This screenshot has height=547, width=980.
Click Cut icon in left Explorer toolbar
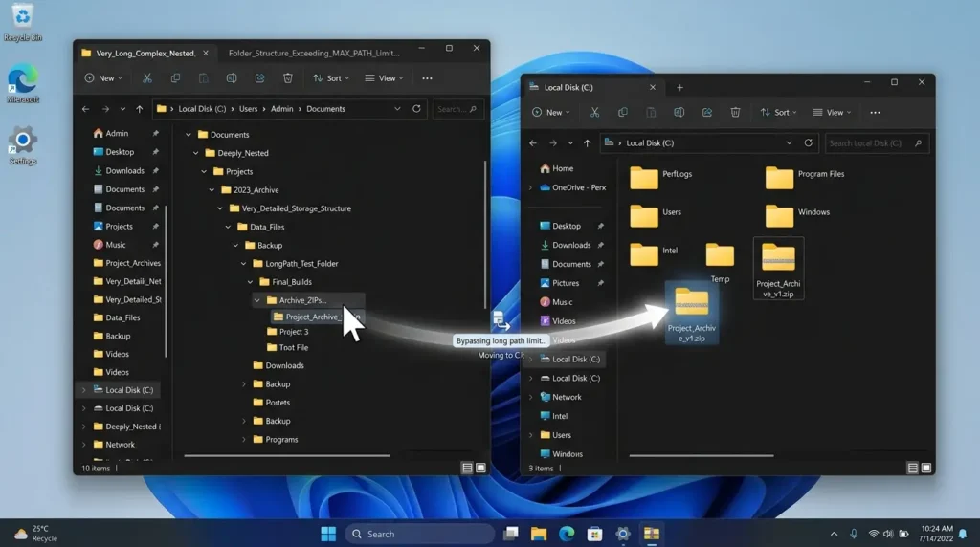pos(146,78)
